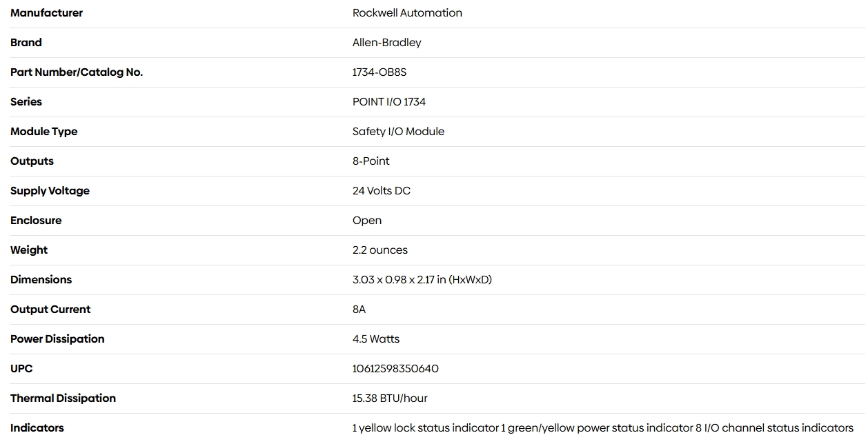Click the Manufacturer row label
The width and height of the screenshot is (868, 444).
(46, 12)
